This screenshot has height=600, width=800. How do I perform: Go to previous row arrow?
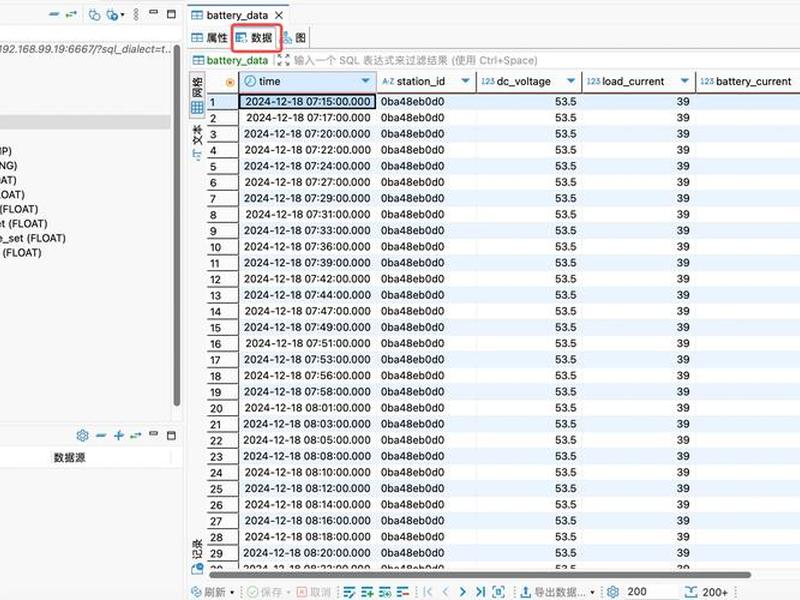point(445,592)
